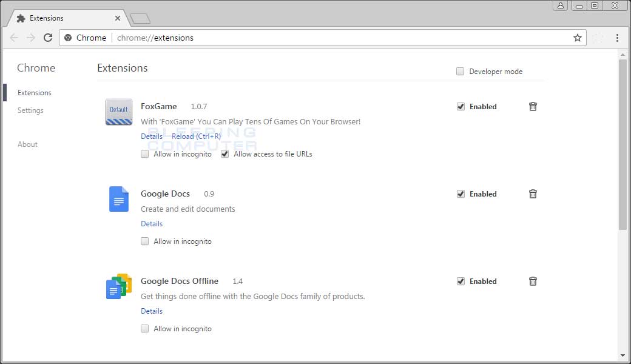Image resolution: width=631 pixels, height=364 pixels.
Task: Bookmark the page with the star icon
Action: [x=577, y=38]
